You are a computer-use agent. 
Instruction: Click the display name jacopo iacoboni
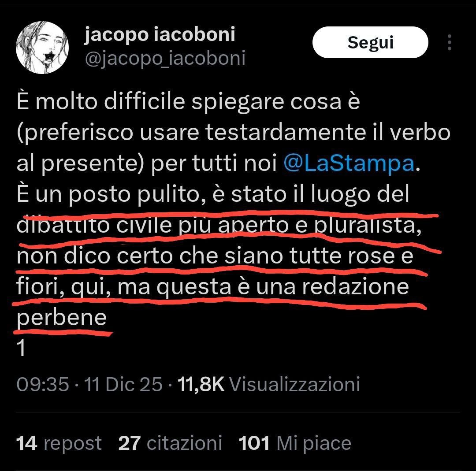pyautogui.click(x=160, y=34)
